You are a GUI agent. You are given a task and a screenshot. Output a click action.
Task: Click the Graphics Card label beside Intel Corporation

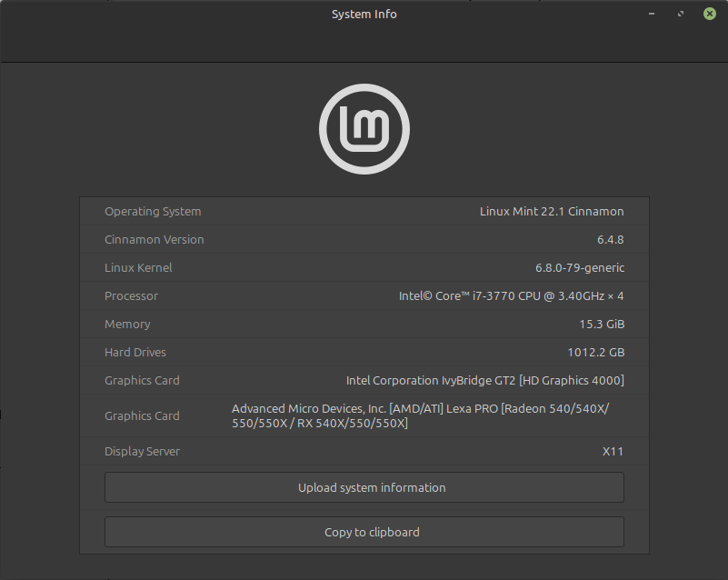pos(142,380)
